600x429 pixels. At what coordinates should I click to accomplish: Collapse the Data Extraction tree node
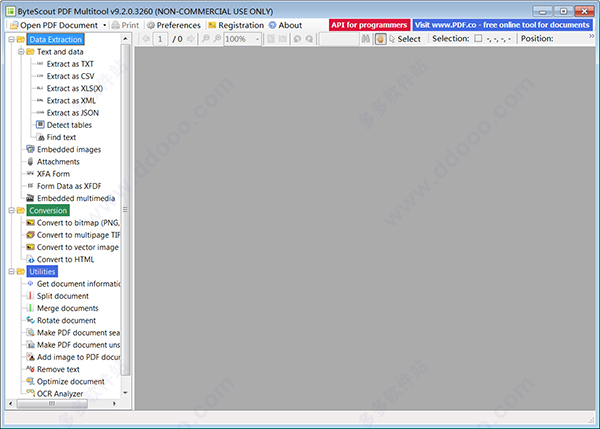pos(11,39)
